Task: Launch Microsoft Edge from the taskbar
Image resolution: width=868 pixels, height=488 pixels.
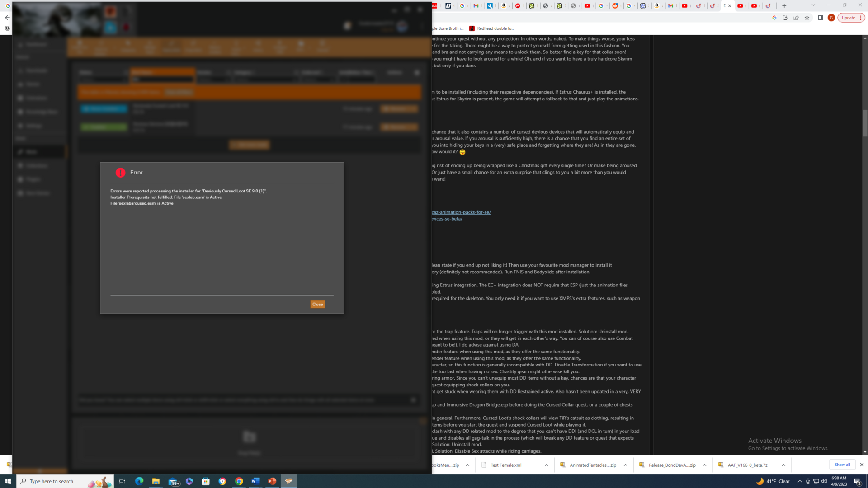Action: (139, 481)
